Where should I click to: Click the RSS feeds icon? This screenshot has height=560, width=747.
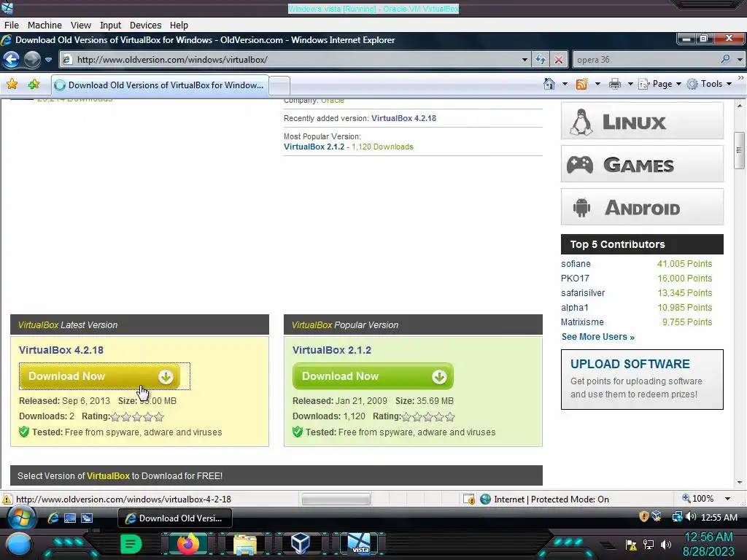[581, 85]
